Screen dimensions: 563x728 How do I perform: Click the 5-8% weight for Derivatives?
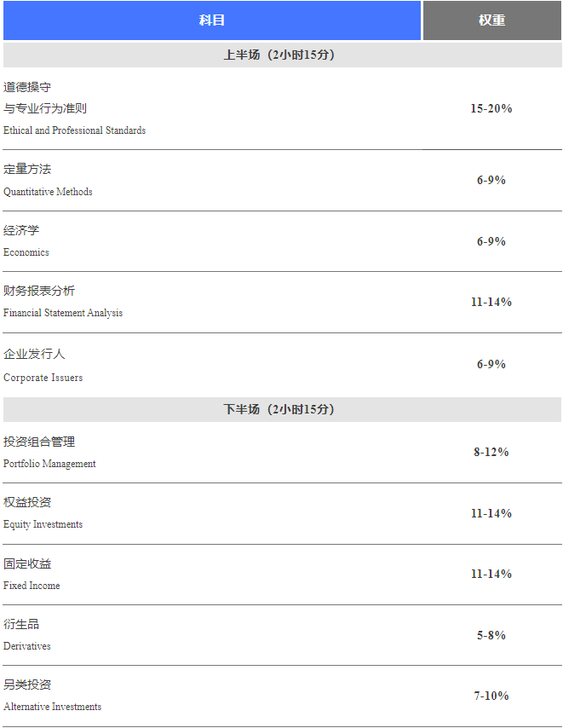491,635
